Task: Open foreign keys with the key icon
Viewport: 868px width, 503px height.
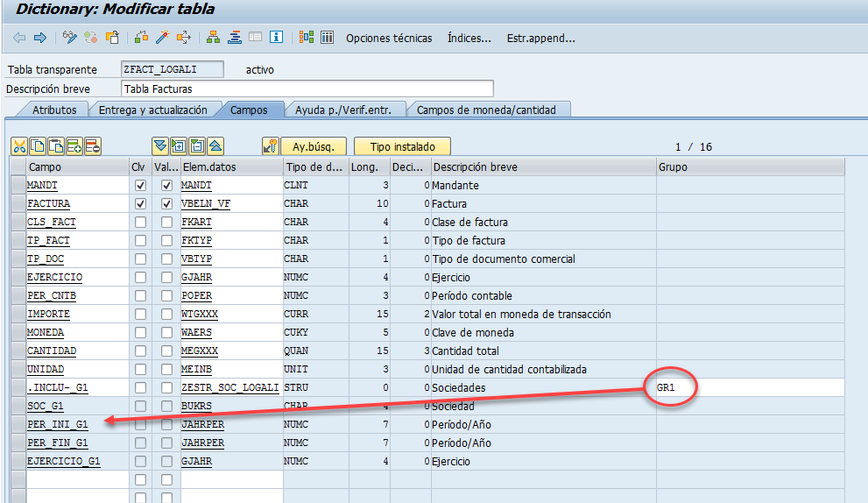Action: click(270, 146)
